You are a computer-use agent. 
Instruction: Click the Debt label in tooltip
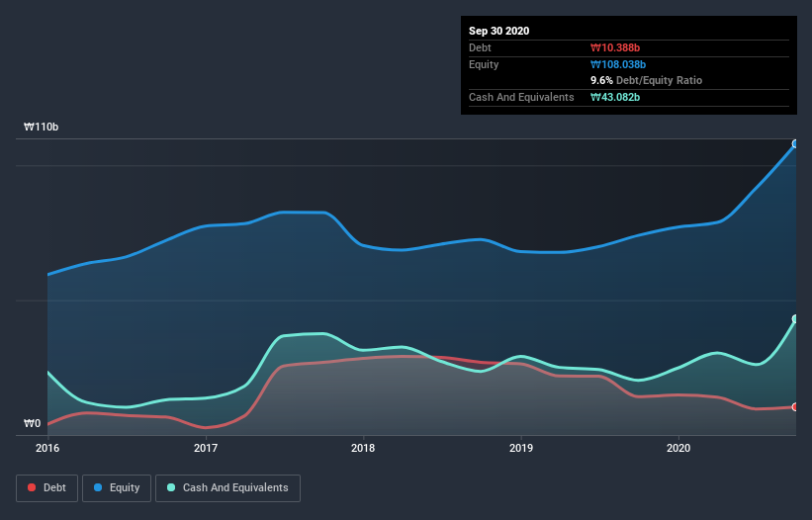[x=480, y=47]
